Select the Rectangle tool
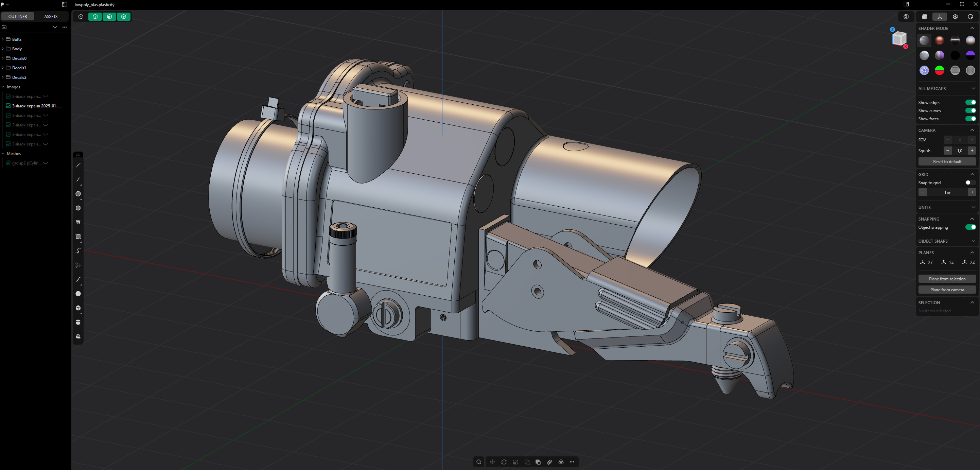Image resolution: width=980 pixels, height=470 pixels. coord(78,237)
